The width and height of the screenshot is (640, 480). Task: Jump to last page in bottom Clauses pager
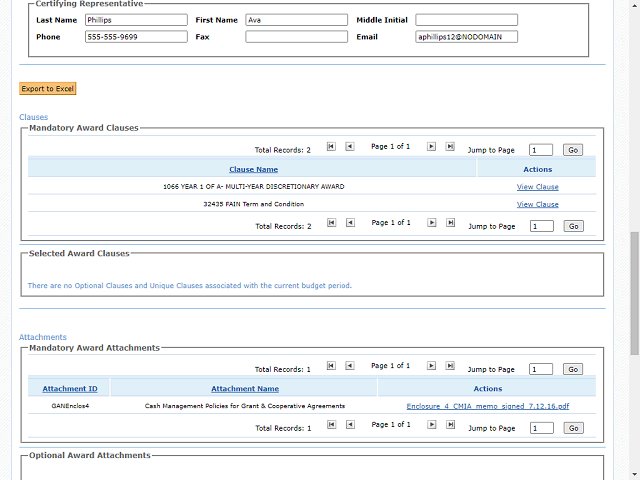(450, 223)
